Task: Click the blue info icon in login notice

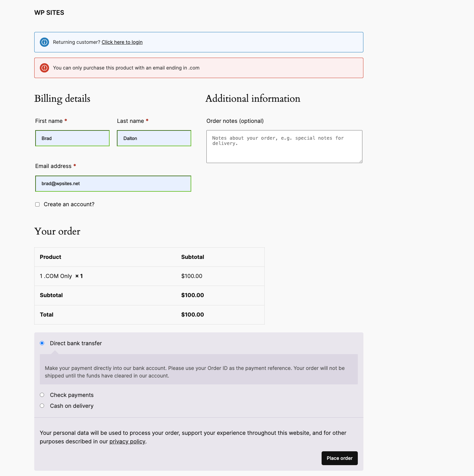Action: tap(44, 42)
